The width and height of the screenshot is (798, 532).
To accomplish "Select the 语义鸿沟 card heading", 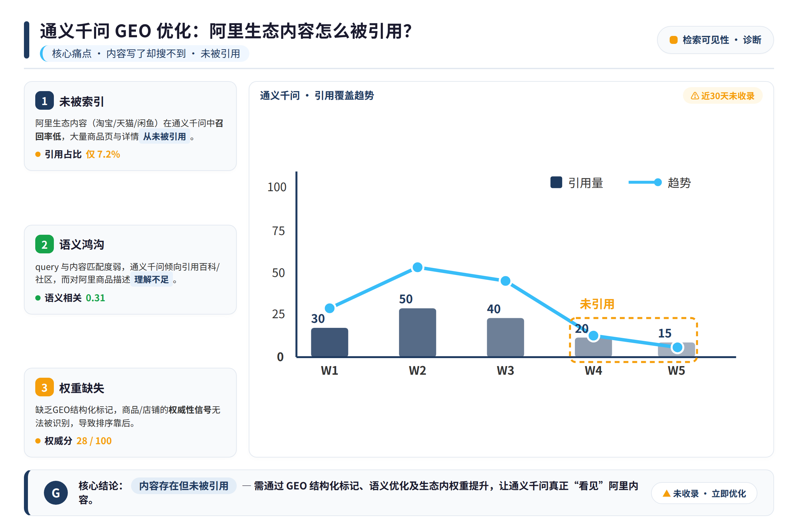I will (81, 245).
